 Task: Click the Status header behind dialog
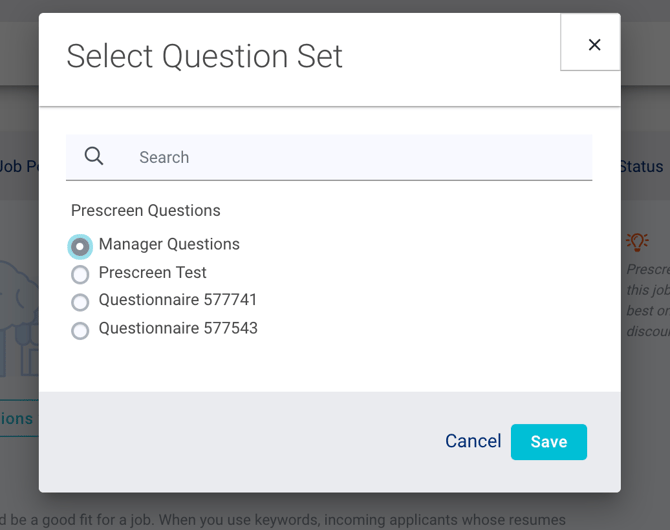coord(642,167)
